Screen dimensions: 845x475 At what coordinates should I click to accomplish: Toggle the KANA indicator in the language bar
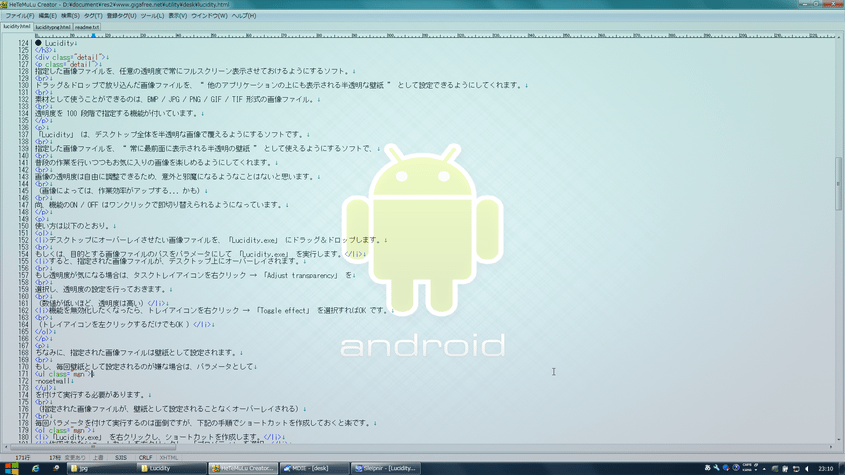pyautogui.click(x=747, y=470)
